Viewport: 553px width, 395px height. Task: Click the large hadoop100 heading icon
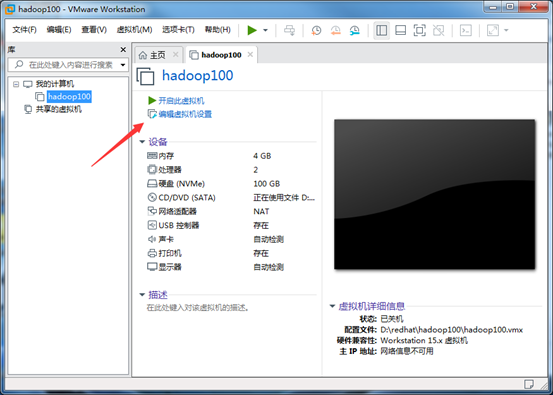[145, 76]
